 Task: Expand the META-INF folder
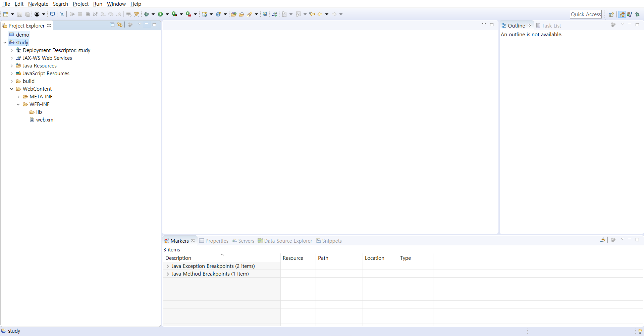pyautogui.click(x=18, y=97)
